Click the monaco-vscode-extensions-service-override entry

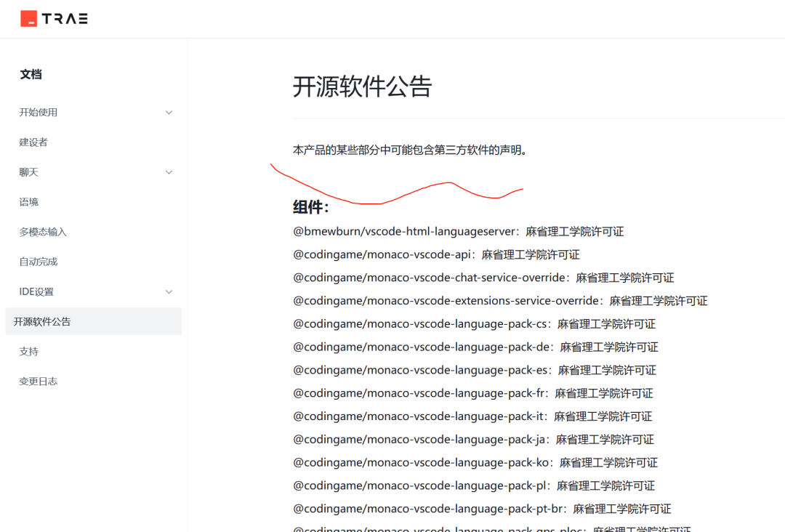(x=500, y=301)
